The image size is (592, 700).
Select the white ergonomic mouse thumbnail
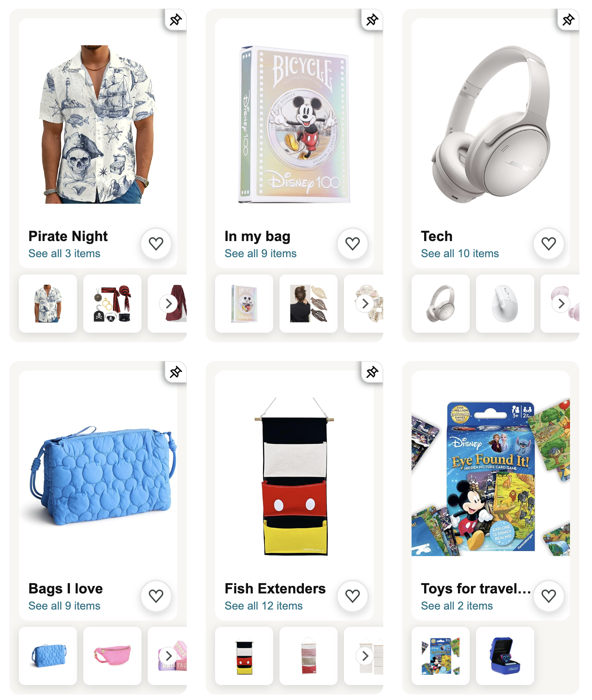(505, 304)
